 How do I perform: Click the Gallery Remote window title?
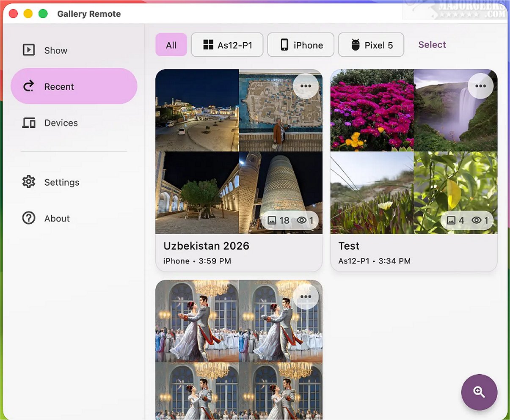89,14
